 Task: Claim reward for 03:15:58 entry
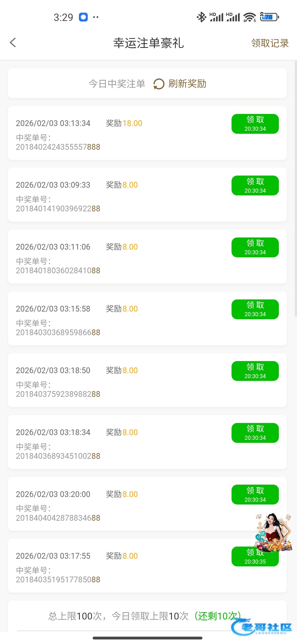(255, 309)
